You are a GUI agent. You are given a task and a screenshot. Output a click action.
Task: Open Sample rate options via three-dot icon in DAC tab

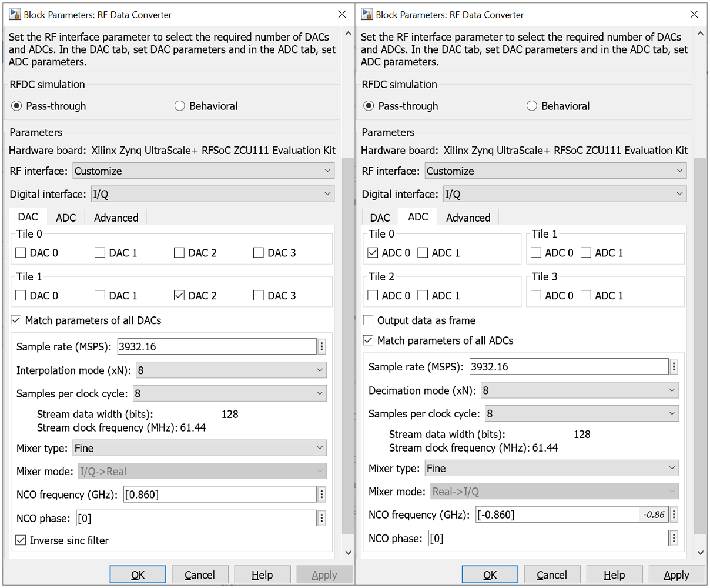tap(321, 346)
